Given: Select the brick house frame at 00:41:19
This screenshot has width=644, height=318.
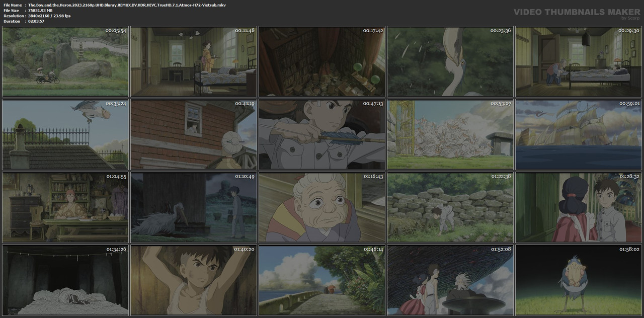Looking at the screenshot, I should coord(194,134).
